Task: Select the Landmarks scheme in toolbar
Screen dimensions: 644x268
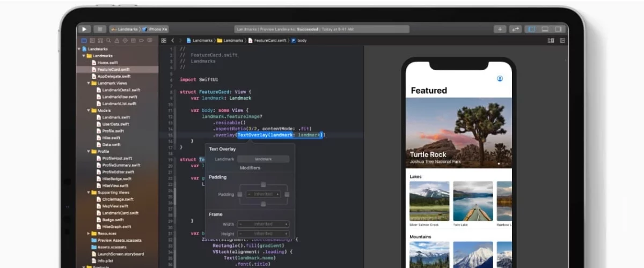Action: 126,29
